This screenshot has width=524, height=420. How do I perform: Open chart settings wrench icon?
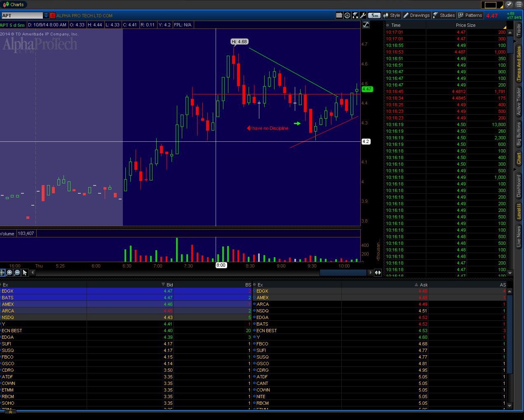click(x=363, y=15)
